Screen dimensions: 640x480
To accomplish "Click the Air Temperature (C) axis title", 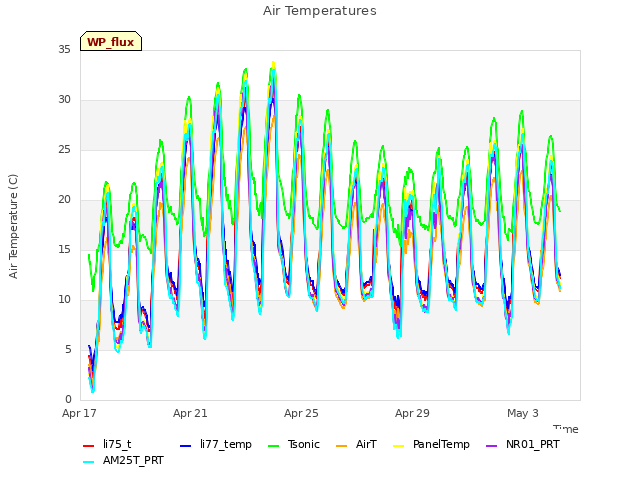I will point(13,227).
